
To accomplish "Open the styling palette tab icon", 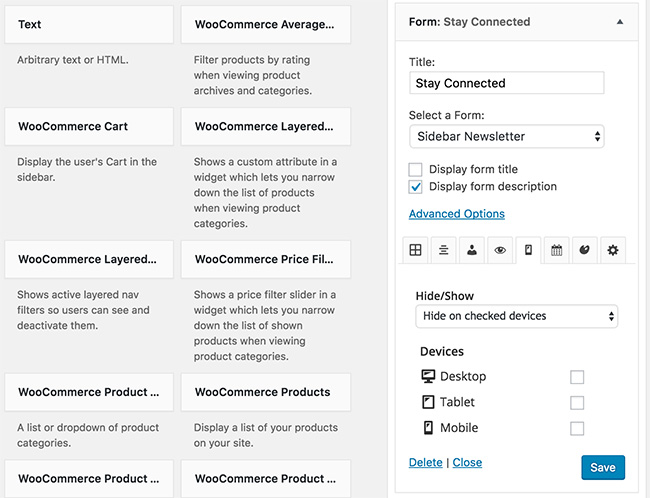I will 585,250.
